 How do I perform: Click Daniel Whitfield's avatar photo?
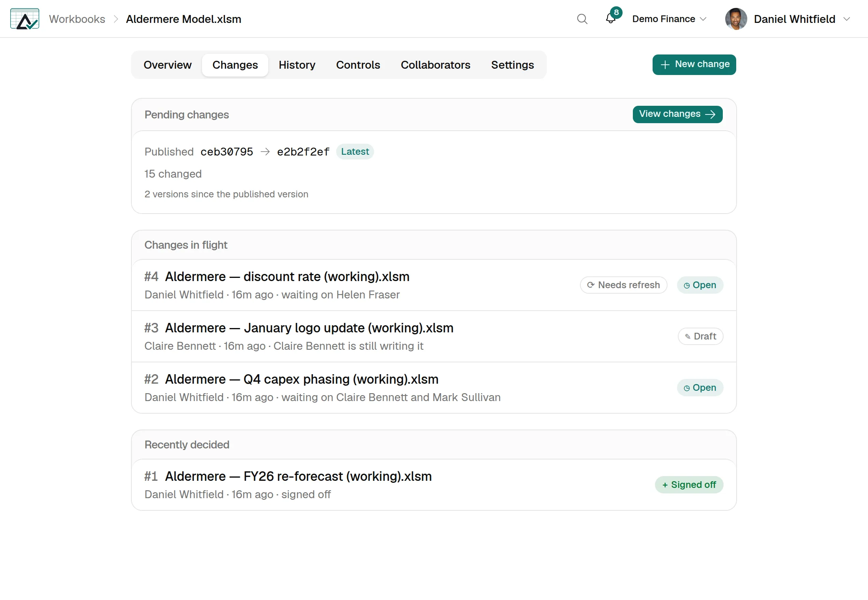pyautogui.click(x=736, y=19)
